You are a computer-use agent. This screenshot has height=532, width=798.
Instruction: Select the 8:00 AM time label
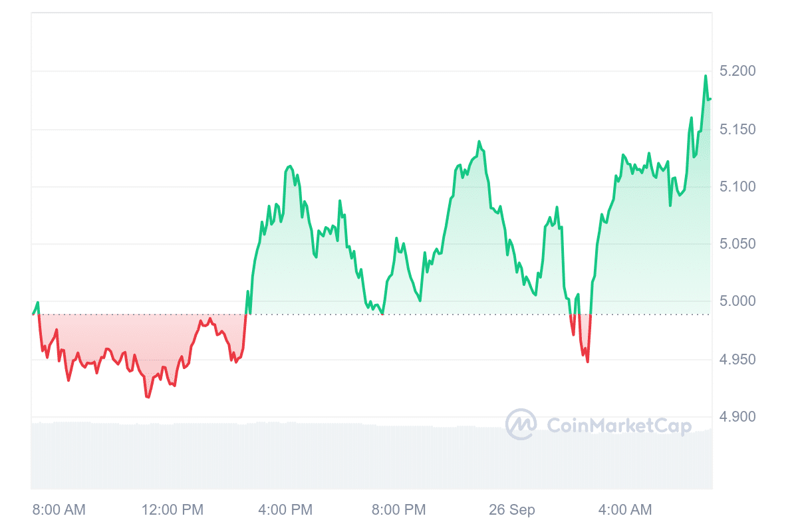click(59, 510)
